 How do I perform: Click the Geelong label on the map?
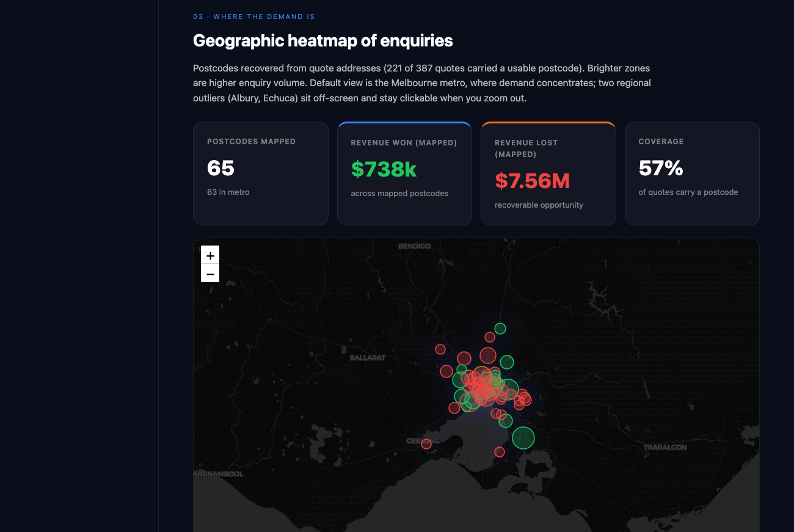pyautogui.click(x=423, y=441)
